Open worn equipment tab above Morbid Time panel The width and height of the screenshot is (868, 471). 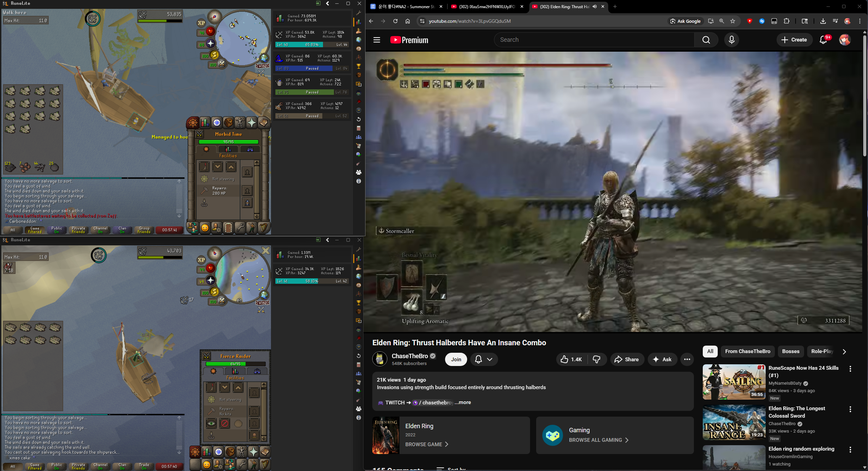pyautogui.click(x=240, y=123)
